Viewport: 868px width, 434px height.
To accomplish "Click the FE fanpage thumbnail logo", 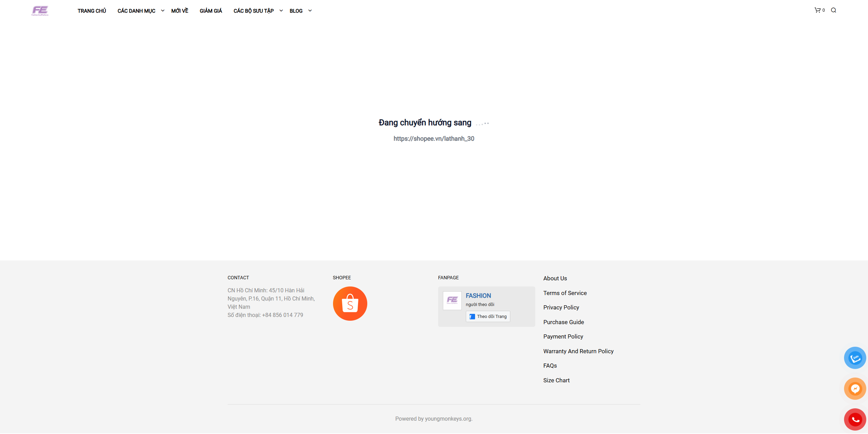I will [452, 301].
